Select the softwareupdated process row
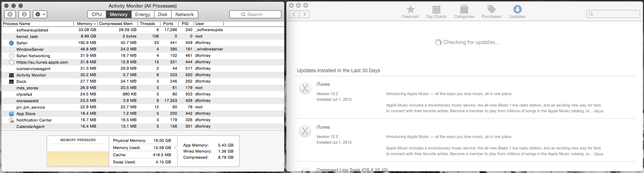 143,30
